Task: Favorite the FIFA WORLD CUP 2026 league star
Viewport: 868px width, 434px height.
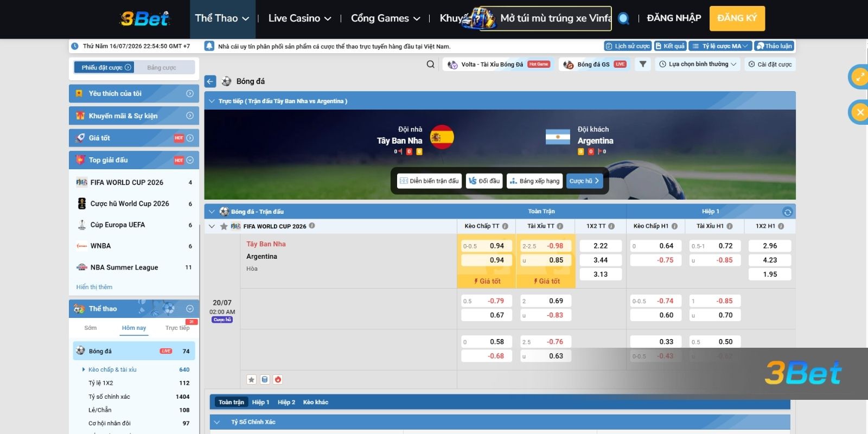Action: coord(224,226)
